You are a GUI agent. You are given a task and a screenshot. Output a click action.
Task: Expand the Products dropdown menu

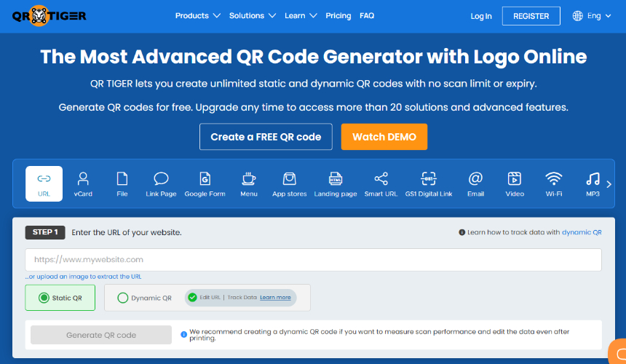click(x=197, y=15)
